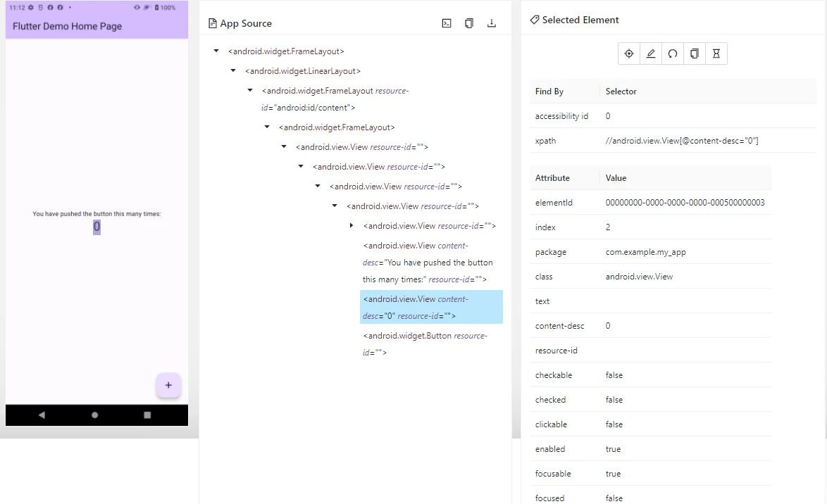
Task: Tap the Android recents square button
Action: click(x=148, y=415)
